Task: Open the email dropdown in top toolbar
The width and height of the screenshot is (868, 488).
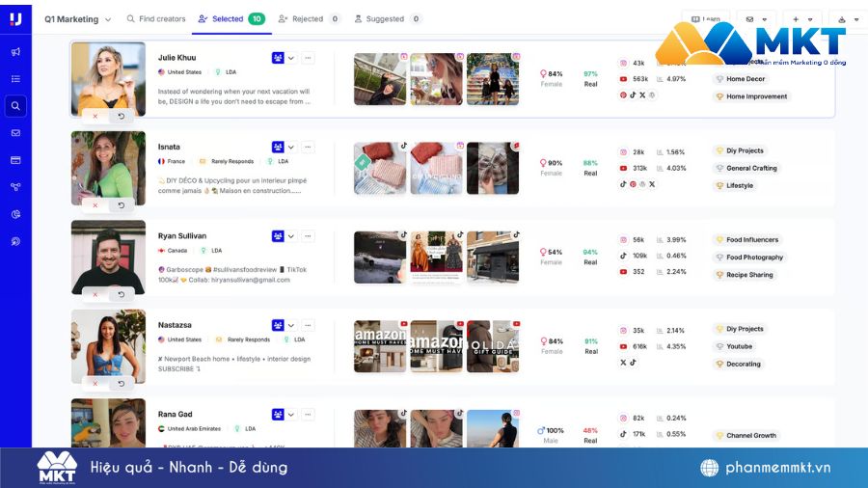Action: coord(757,19)
